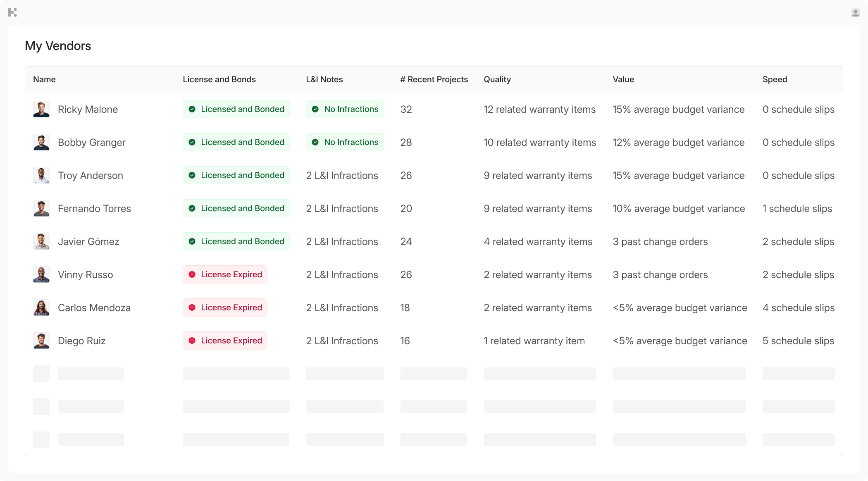Screen dimensions: 868x481
Task: Click Carlos Mendoza's avatar photo
Action: coord(41,307)
